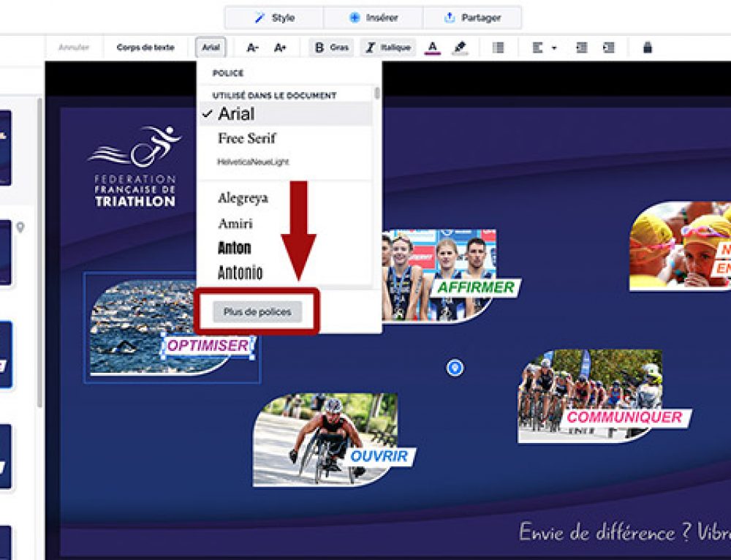The height and width of the screenshot is (560, 731).
Task: Click the Fédération Française de Triathlon logo
Action: 135,167
